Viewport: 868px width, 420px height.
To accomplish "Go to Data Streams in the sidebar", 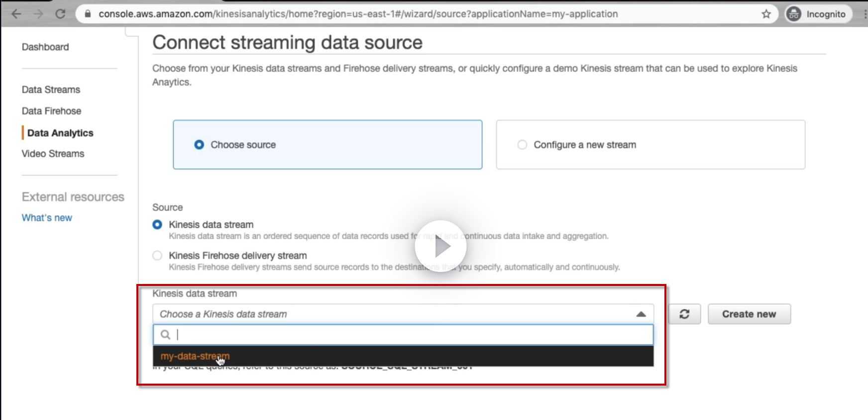I will [x=51, y=90].
